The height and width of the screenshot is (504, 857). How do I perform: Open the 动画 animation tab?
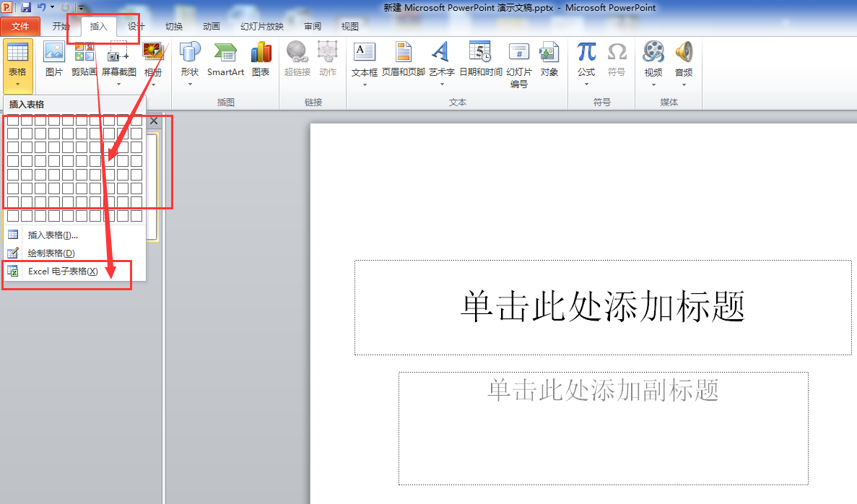point(212,27)
